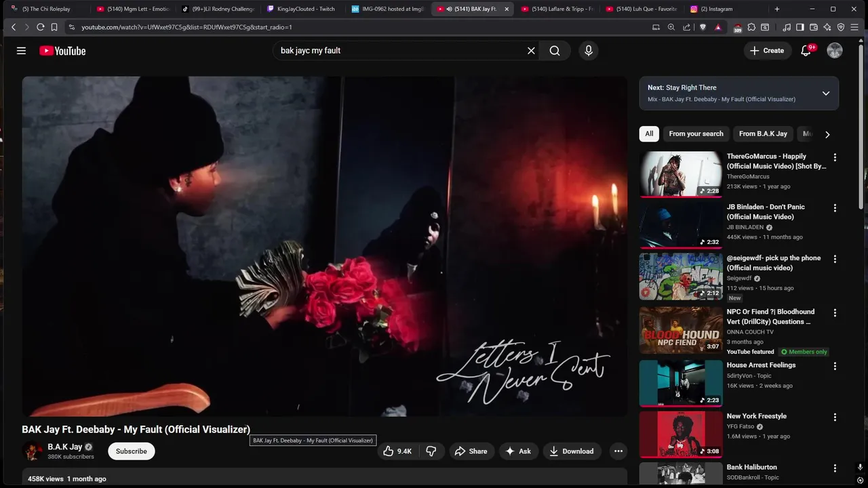This screenshot has width=868, height=488.
Task: Toggle the browser sidebar panel
Action: 800,27
